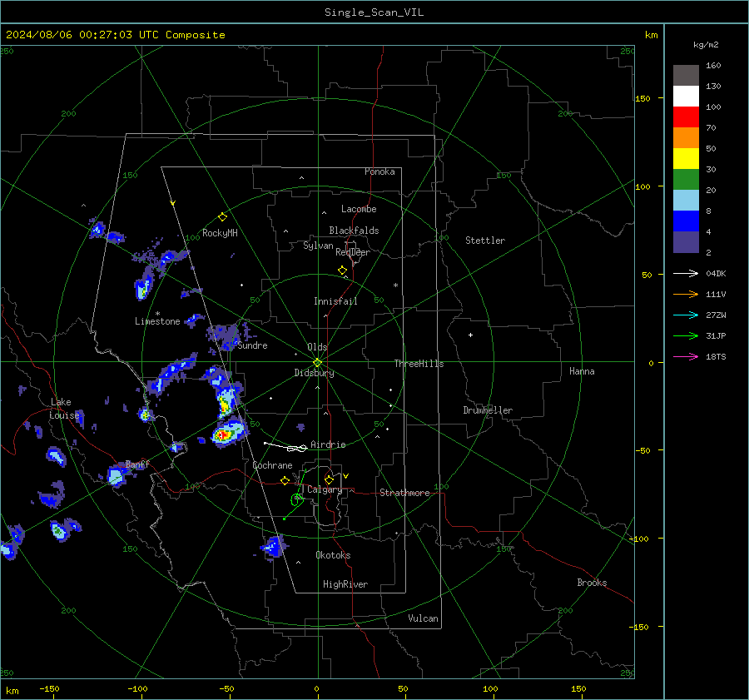Click the yellow V marker northwest of RockyMH
This screenshot has height=700, width=749.
(x=173, y=203)
